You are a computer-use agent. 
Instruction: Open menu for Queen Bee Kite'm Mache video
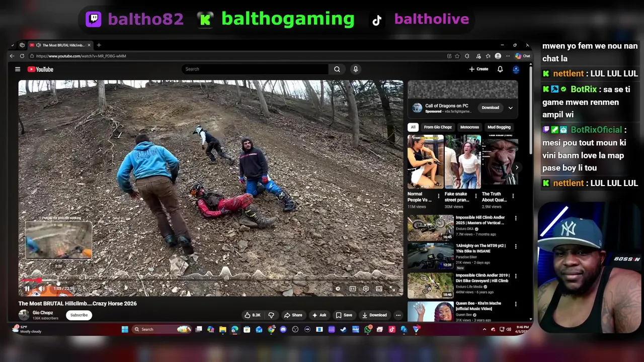pos(516,304)
